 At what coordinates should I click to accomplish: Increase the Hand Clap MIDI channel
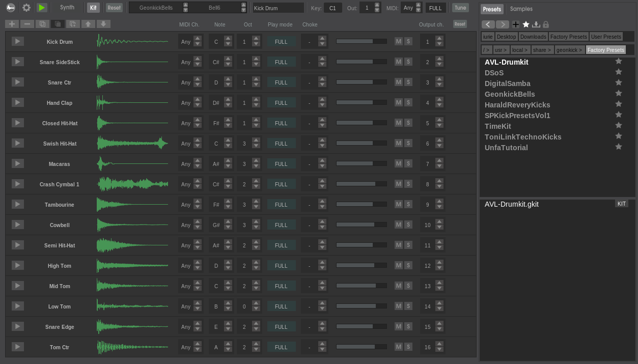tap(198, 99)
